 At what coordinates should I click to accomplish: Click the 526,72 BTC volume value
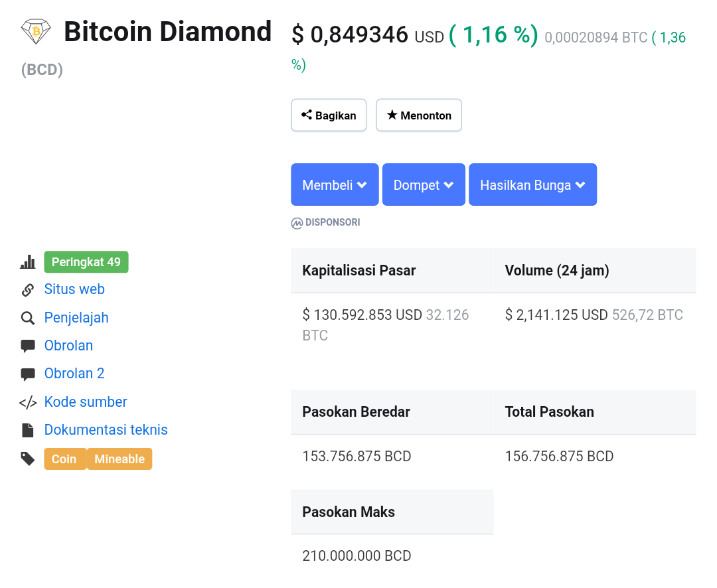click(x=647, y=315)
